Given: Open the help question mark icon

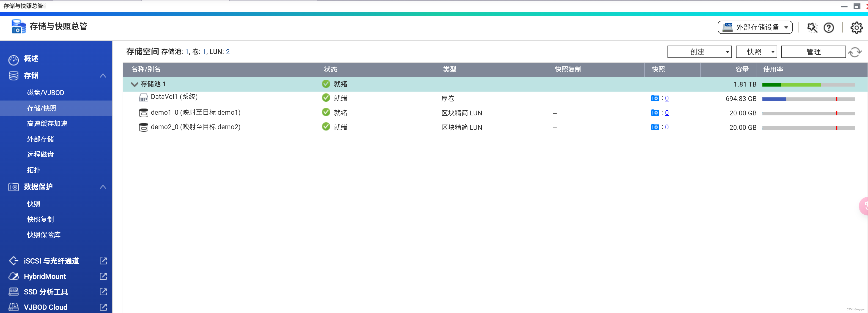Looking at the screenshot, I should tap(829, 28).
